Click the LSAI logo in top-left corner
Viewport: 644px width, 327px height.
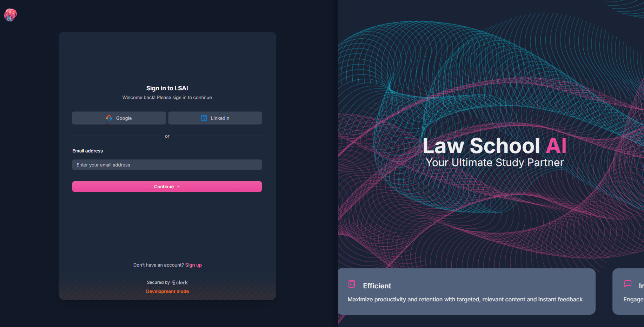[x=10, y=15]
